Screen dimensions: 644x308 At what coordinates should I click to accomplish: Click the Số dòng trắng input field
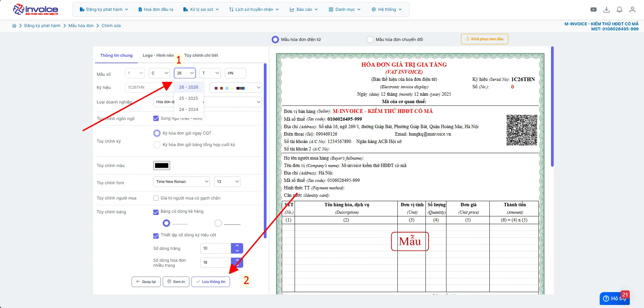[216, 248]
